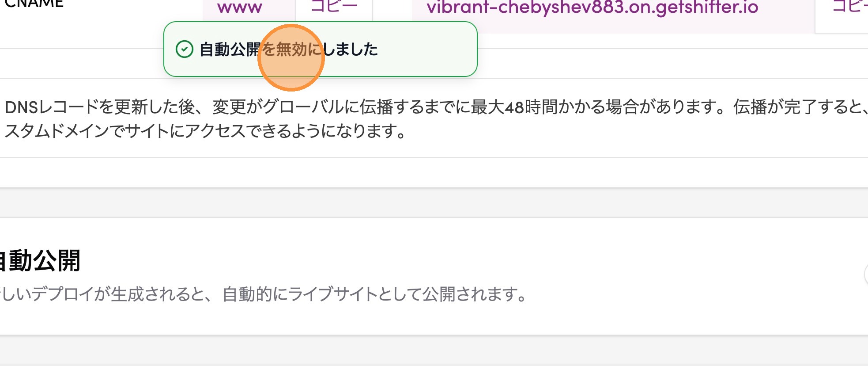Click the line starting with スタムドメインでサイト
Viewport: 868px width, 385px height.
tap(205, 131)
